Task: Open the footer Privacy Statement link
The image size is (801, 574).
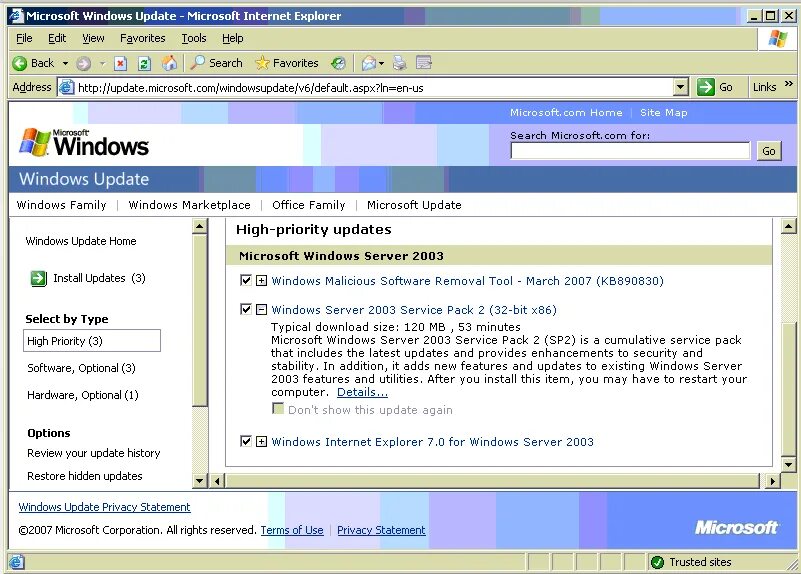Action: 381,530
